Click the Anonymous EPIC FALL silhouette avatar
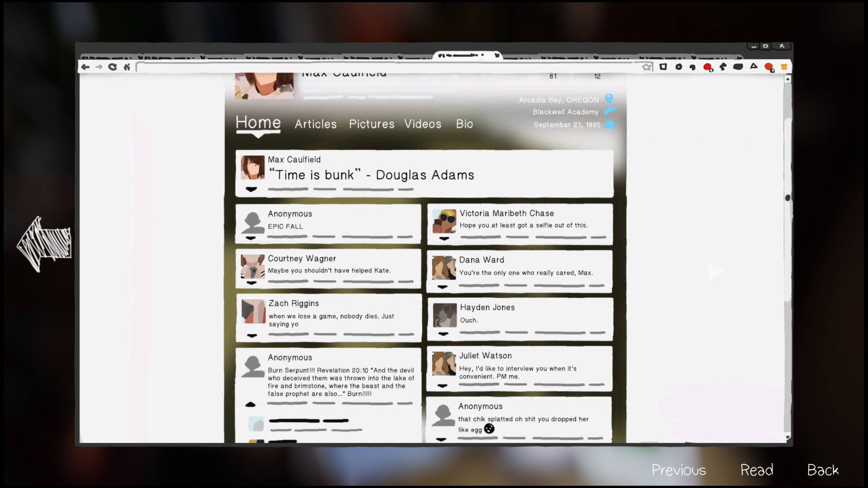 253,222
